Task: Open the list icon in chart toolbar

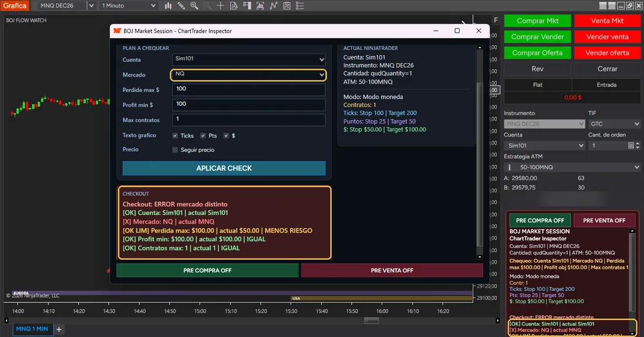Action: pos(300,6)
